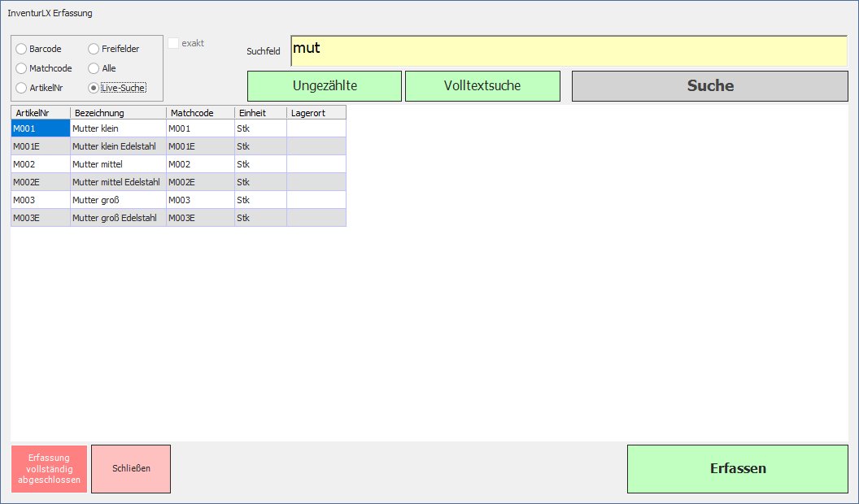Select the Barcode radio button
The height and width of the screenshot is (504, 859).
point(21,49)
